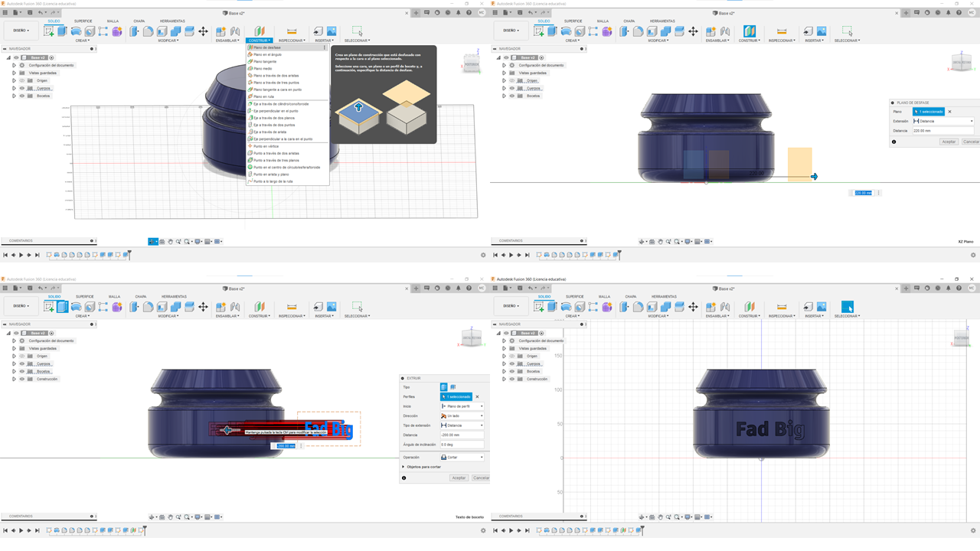The height and width of the screenshot is (551, 980).
Task: Activate Base v2 radio button in Plano de desfase window
Action: 541,57
